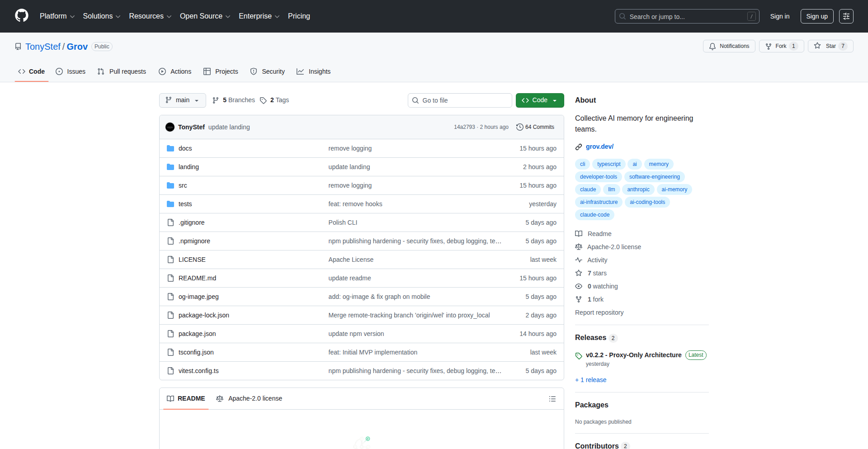The height and width of the screenshot is (449, 868).
Task: Click the 64 Commits history icon
Action: point(520,127)
